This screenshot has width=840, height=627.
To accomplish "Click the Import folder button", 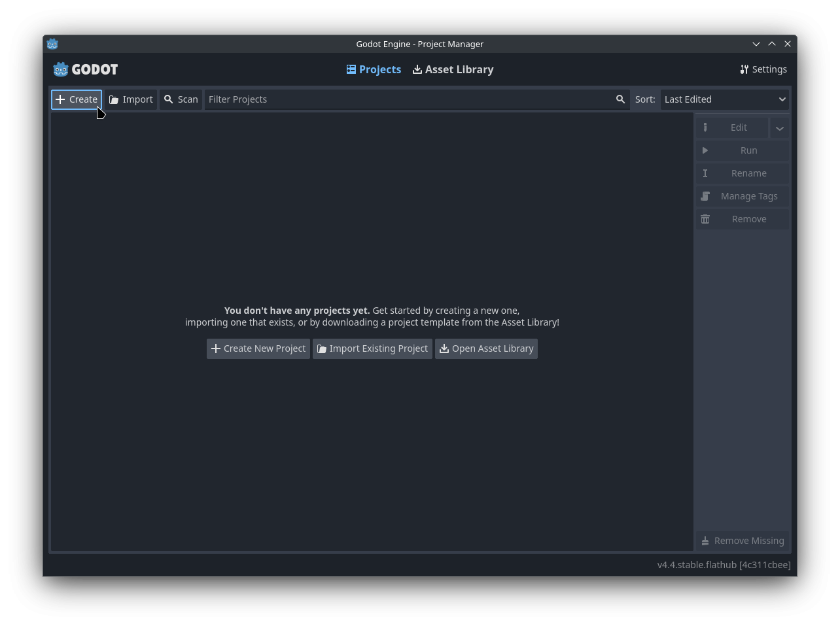I will tap(131, 99).
